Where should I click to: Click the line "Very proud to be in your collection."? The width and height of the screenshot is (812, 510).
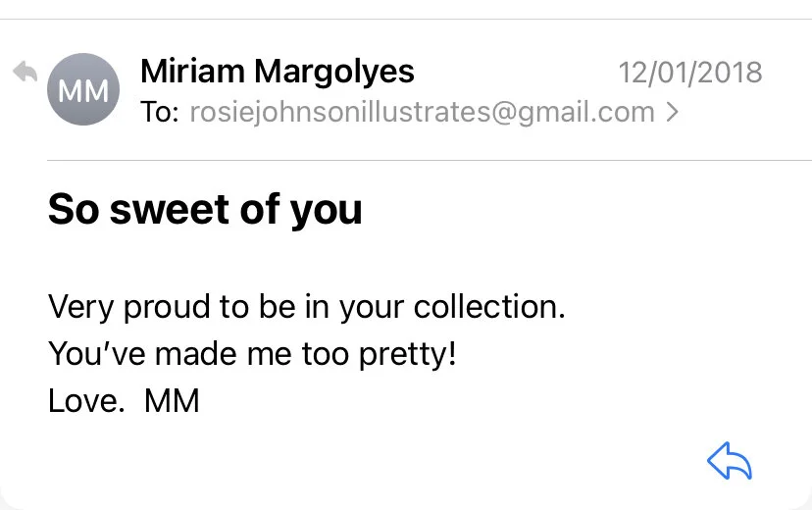[307, 307]
